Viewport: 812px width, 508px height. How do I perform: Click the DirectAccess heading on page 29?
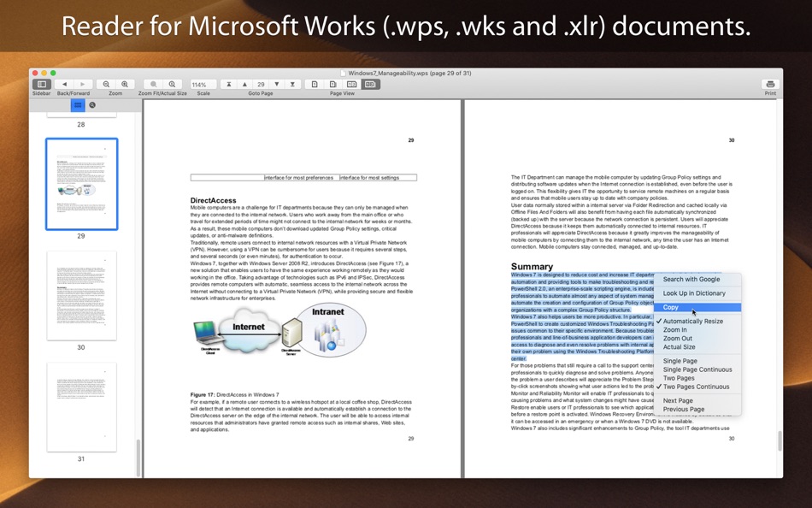213,200
